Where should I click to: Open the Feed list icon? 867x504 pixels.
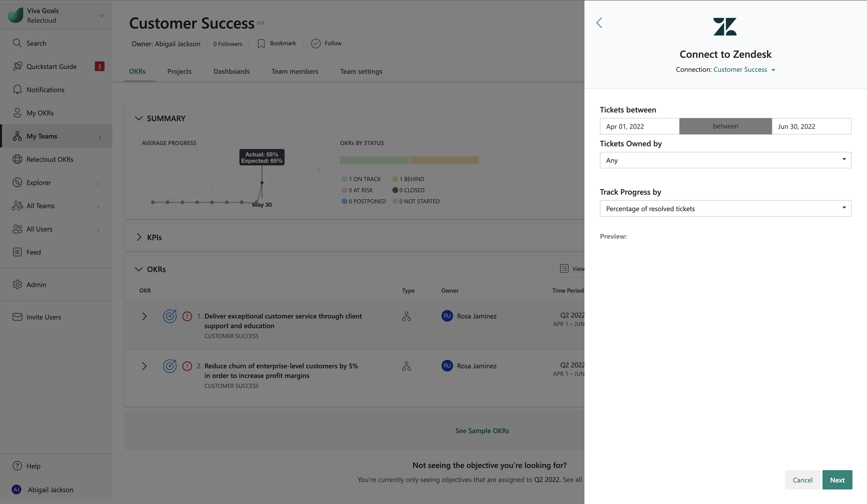tap(17, 252)
